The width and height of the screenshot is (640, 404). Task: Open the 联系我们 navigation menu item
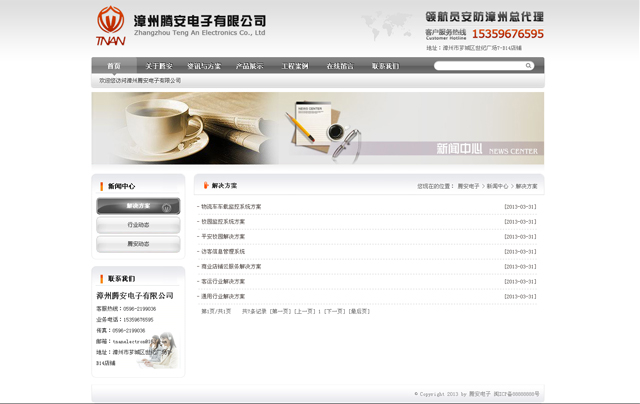(386, 66)
